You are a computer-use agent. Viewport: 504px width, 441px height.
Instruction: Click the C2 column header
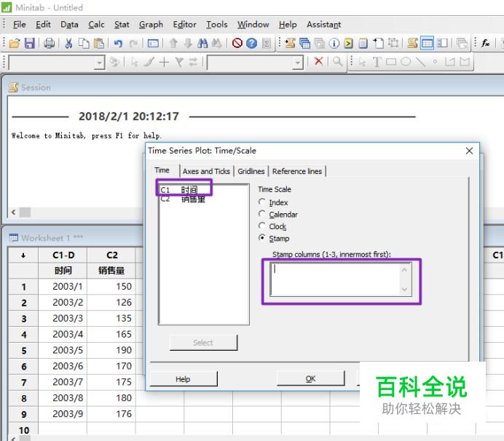coord(111,255)
